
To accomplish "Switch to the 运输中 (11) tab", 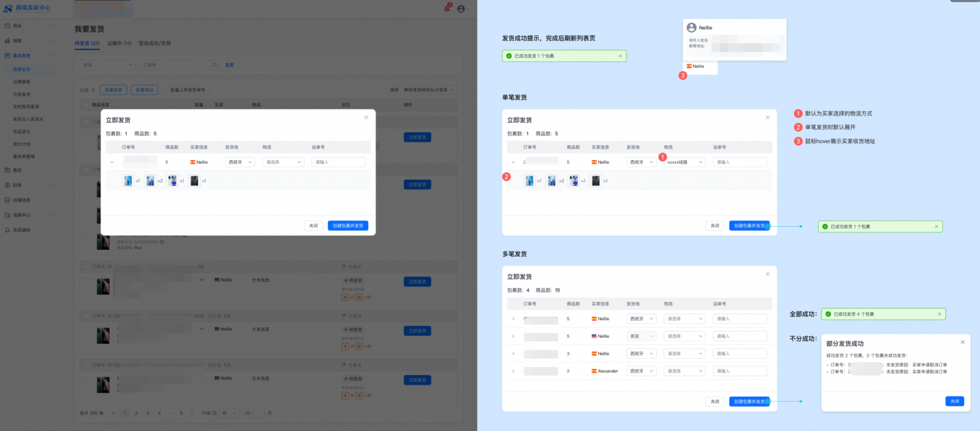I will coord(119,43).
